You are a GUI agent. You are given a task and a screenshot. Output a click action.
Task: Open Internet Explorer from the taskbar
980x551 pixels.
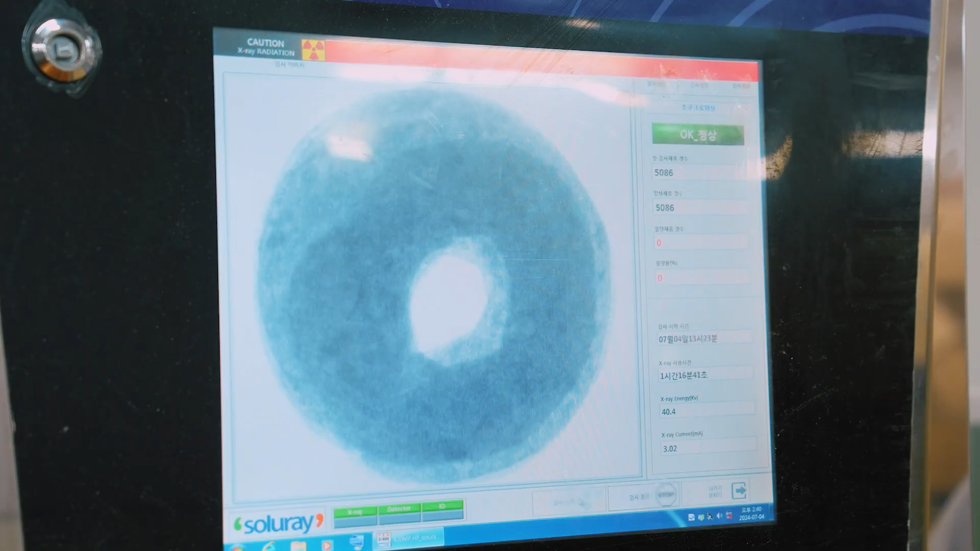(269, 546)
